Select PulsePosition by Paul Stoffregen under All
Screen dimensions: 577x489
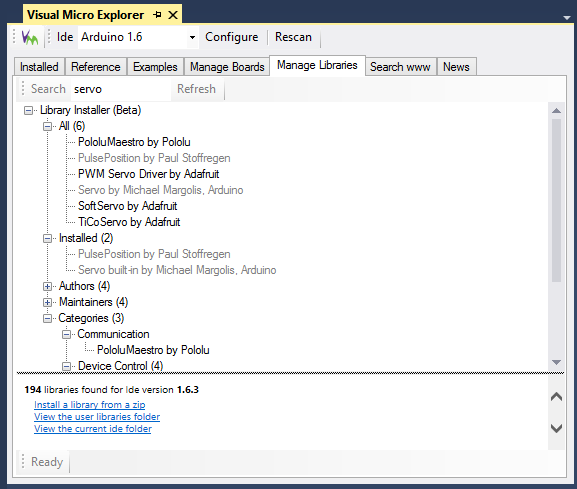coord(154,158)
